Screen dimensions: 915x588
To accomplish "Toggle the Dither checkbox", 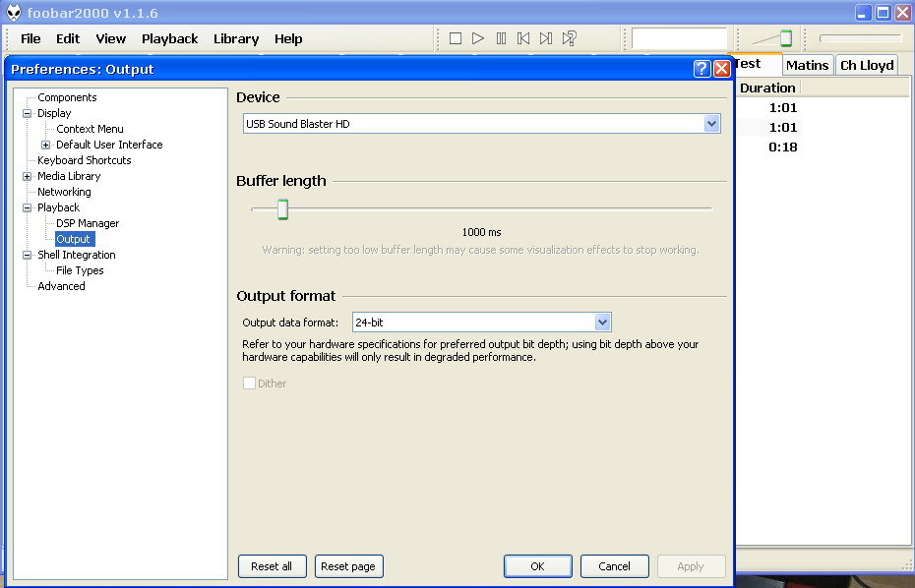I will [x=249, y=383].
